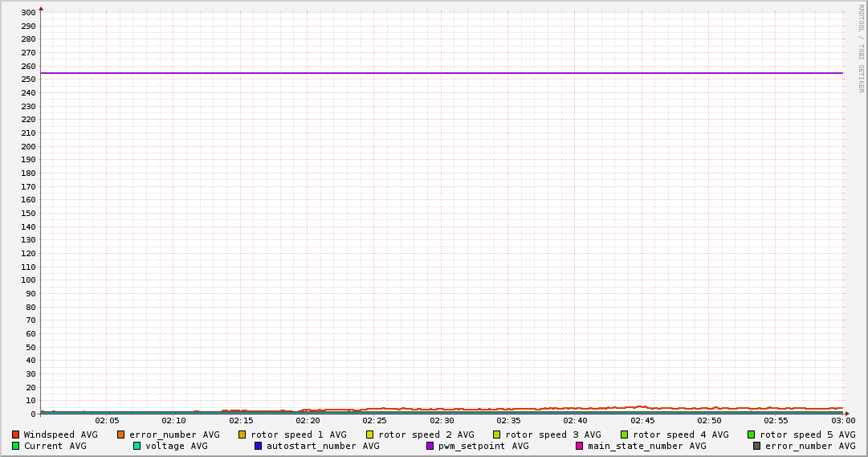
Task: Click the gray error_number AVG legend swatch
Action: pos(756,446)
